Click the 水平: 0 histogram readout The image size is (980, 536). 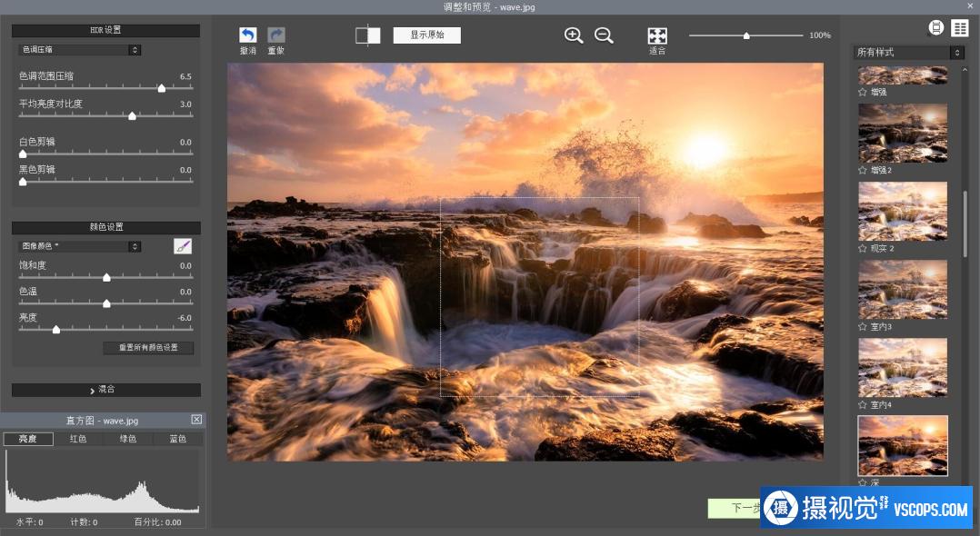coord(30,522)
